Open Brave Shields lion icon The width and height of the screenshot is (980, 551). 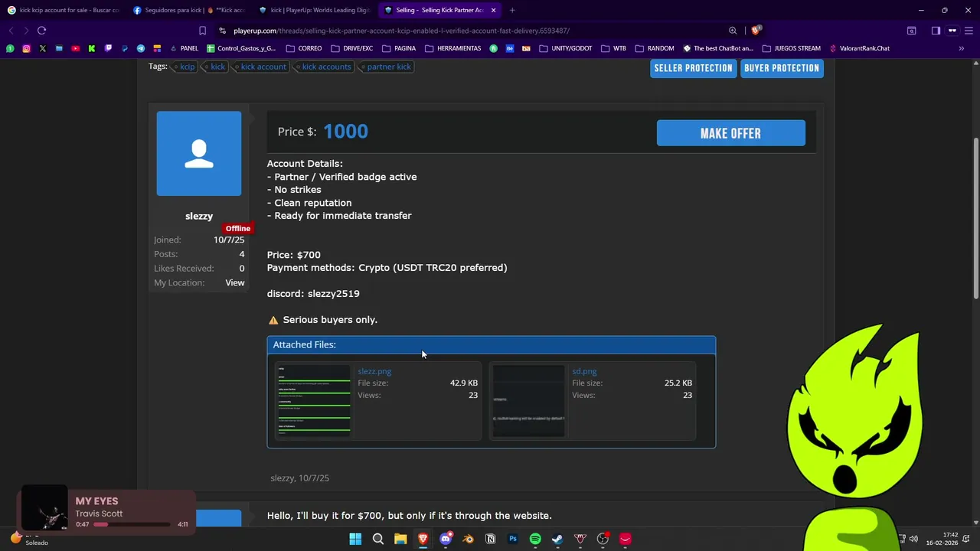coord(756,31)
